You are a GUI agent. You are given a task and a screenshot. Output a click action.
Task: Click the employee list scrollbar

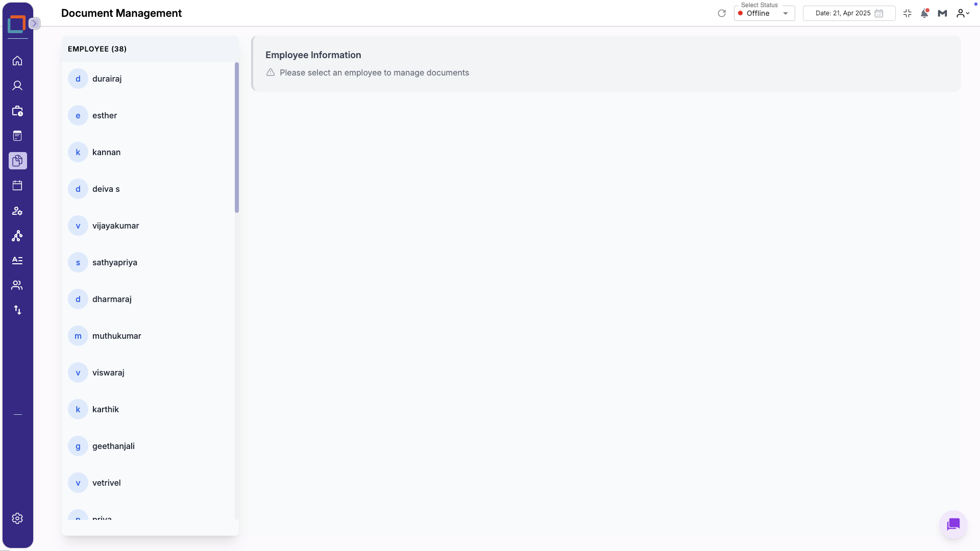237,138
